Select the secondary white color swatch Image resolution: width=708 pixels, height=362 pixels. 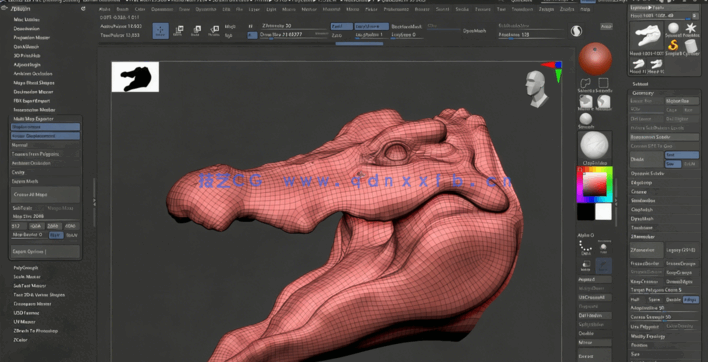tap(603, 211)
